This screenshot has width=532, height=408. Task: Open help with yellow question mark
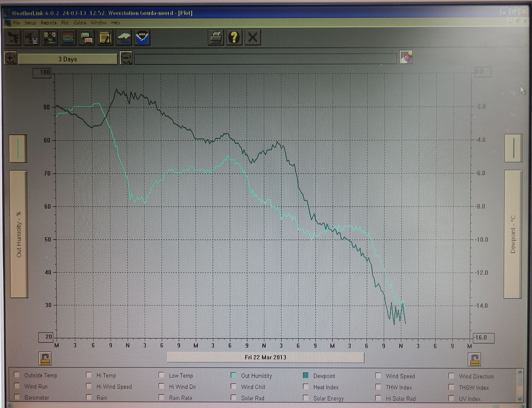[x=234, y=38]
